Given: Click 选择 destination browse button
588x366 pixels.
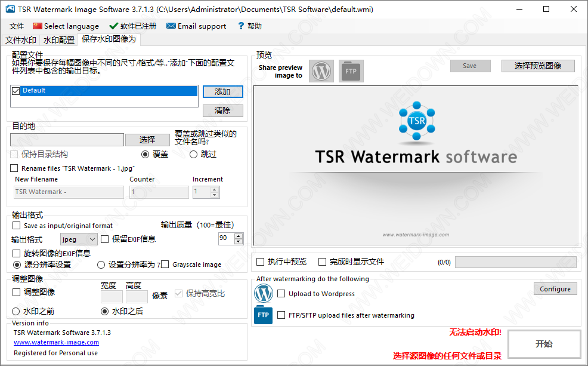Looking at the screenshot, I should (147, 140).
